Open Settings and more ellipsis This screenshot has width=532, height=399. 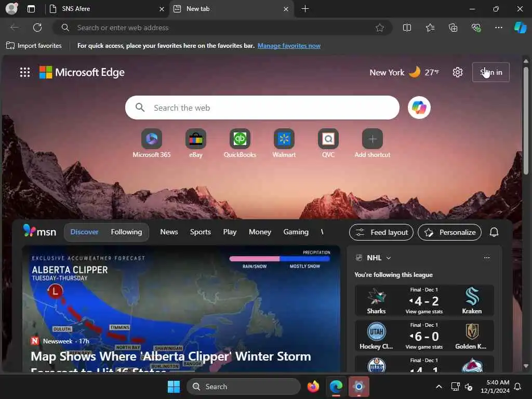(x=498, y=28)
